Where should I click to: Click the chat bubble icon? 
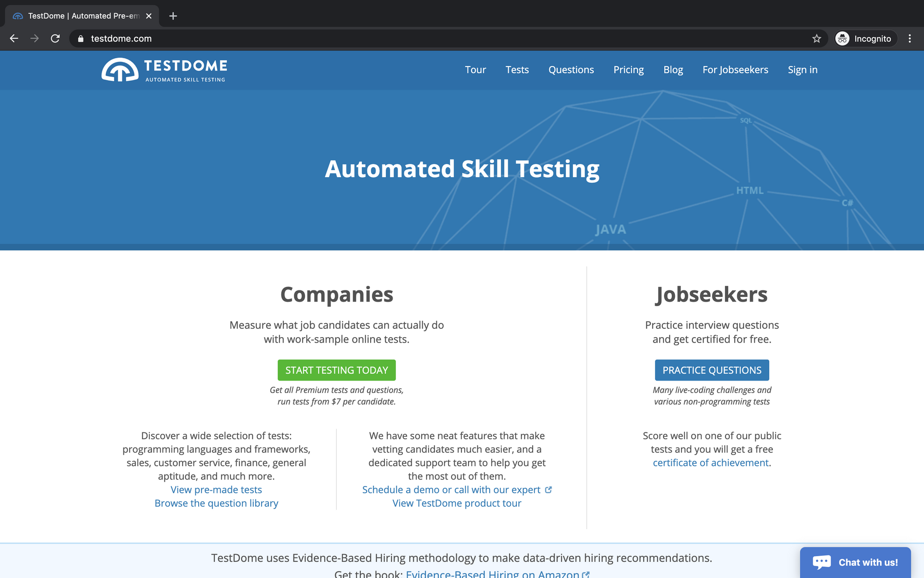pos(821,562)
